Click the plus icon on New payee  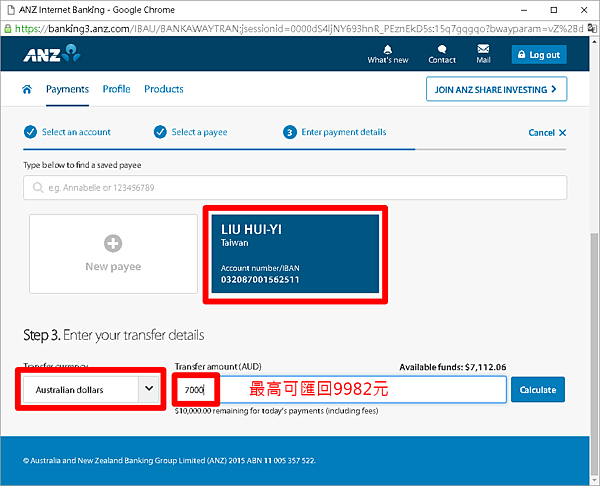click(x=113, y=243)
